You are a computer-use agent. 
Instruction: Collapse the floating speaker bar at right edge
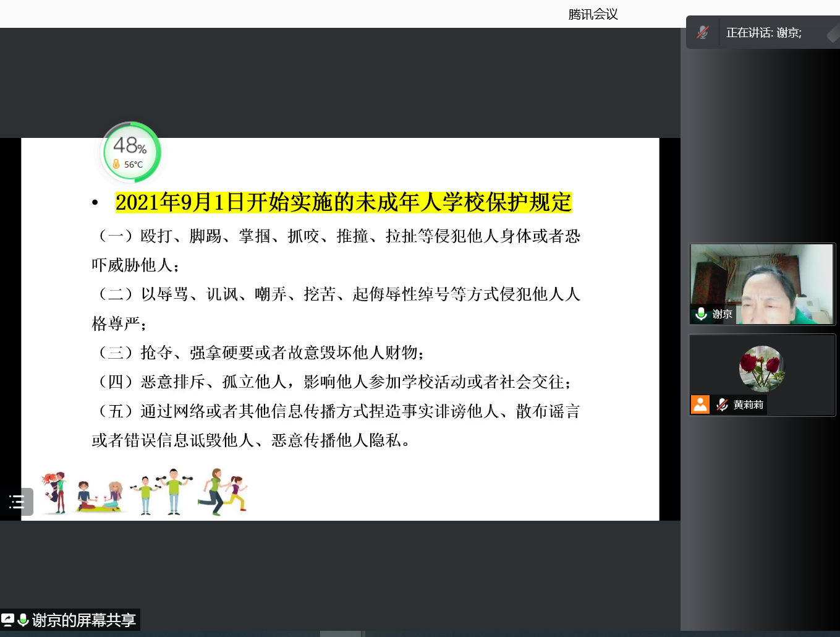(833, 33)
